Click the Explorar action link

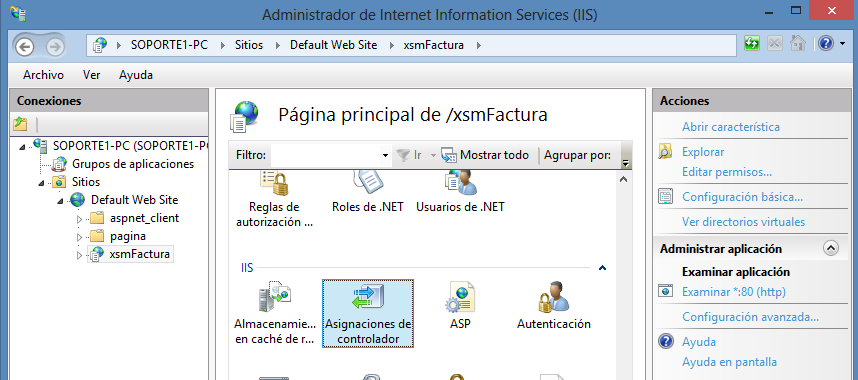[703, 152]
